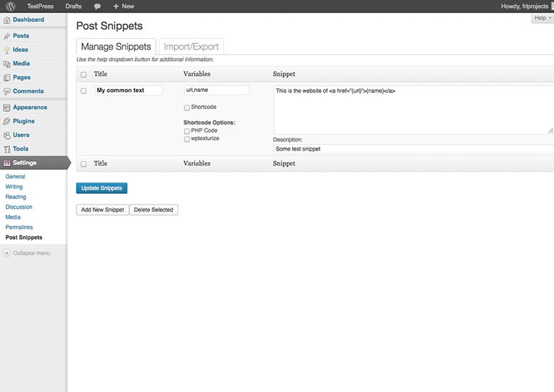Select the My common text row checkbox
Screen dimensions: 554x392
tap(84, 91)
